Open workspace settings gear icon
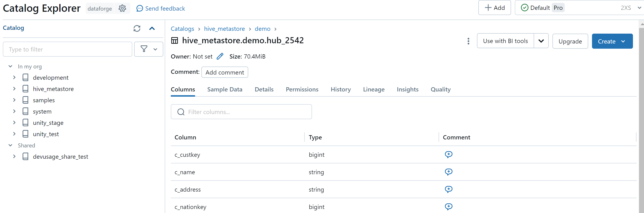Screen dimensions: 644x213 point(122,8)
